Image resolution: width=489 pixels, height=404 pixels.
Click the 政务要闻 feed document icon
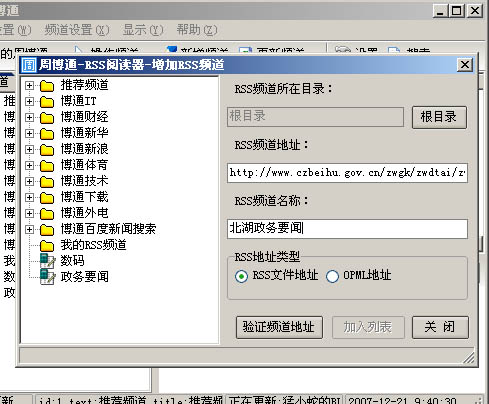pyautogui.click(x=47, y=277)
